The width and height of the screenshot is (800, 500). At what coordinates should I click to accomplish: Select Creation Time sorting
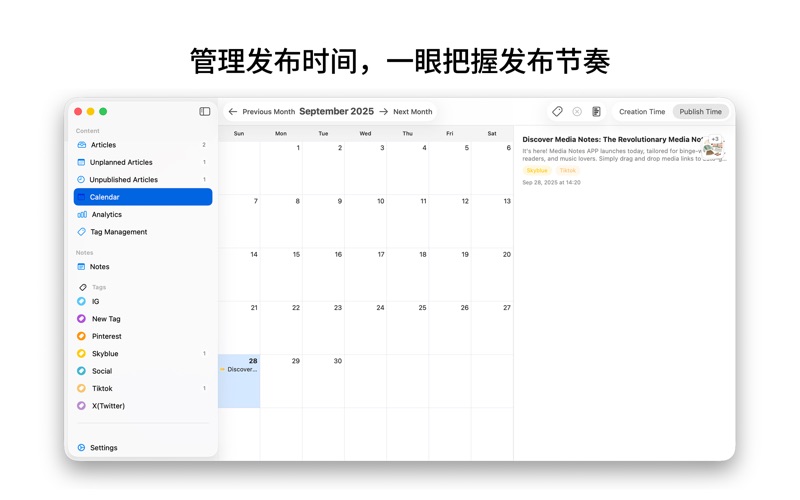[642, 112]
